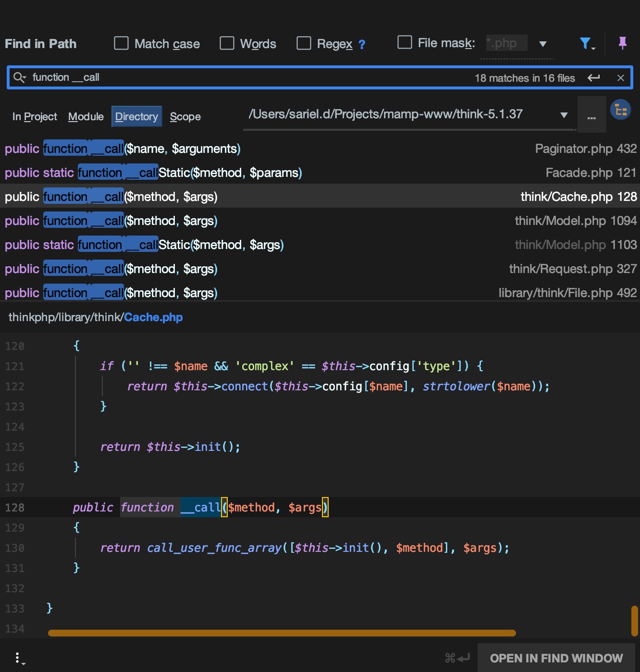
Task: Click the filter search results icon
Action: click(x=587, y=44)
